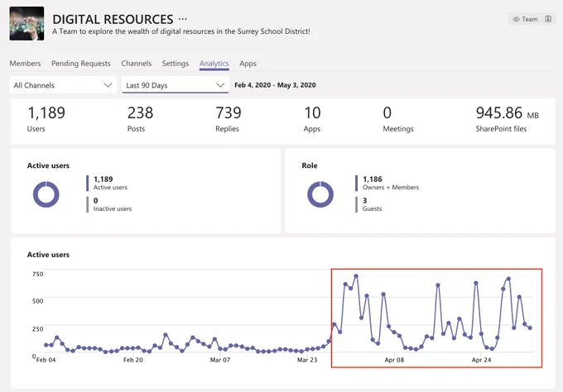
Task: Open the Apps tab
Action: [x=248, y=64]
